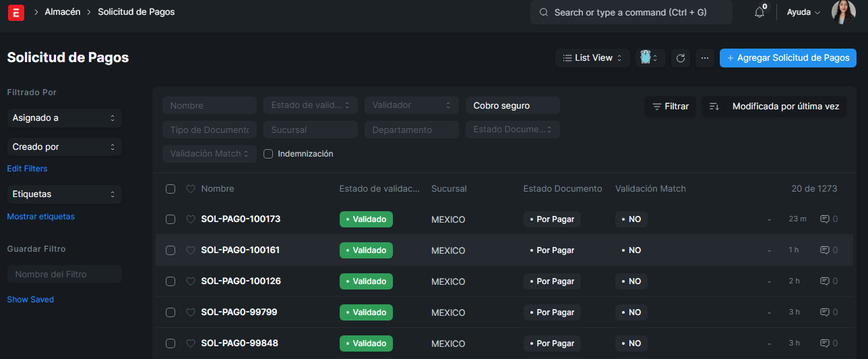Toggle the sort direction icon
The height and width of the screenshot is (359, 868).
[714, 107]
